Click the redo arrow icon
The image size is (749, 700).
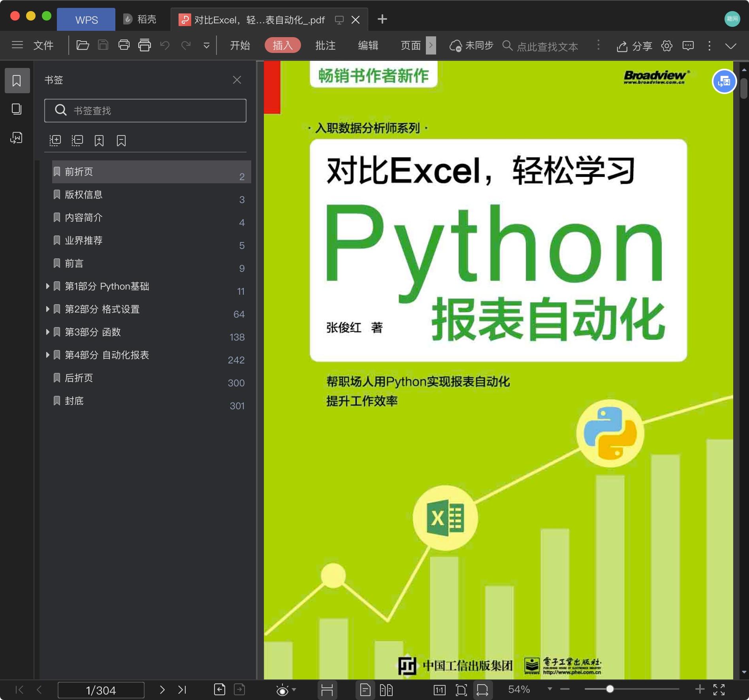click(x=186, y=45)
